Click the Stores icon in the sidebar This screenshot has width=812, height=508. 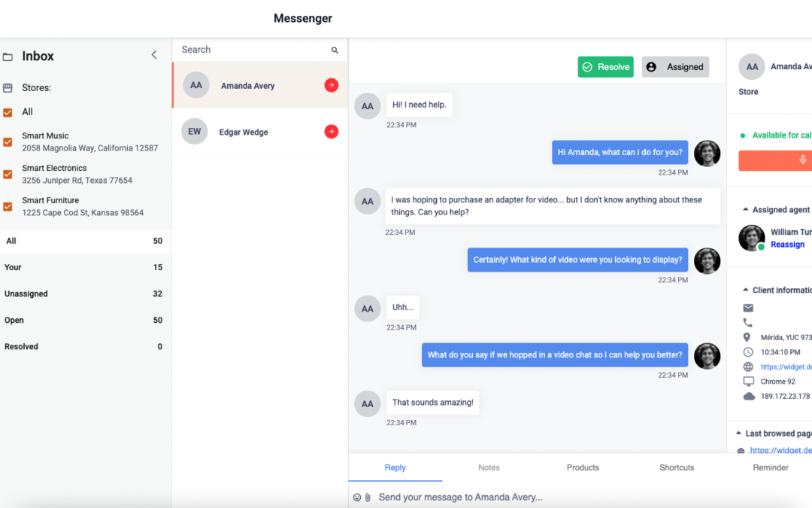tap(7, 88)
